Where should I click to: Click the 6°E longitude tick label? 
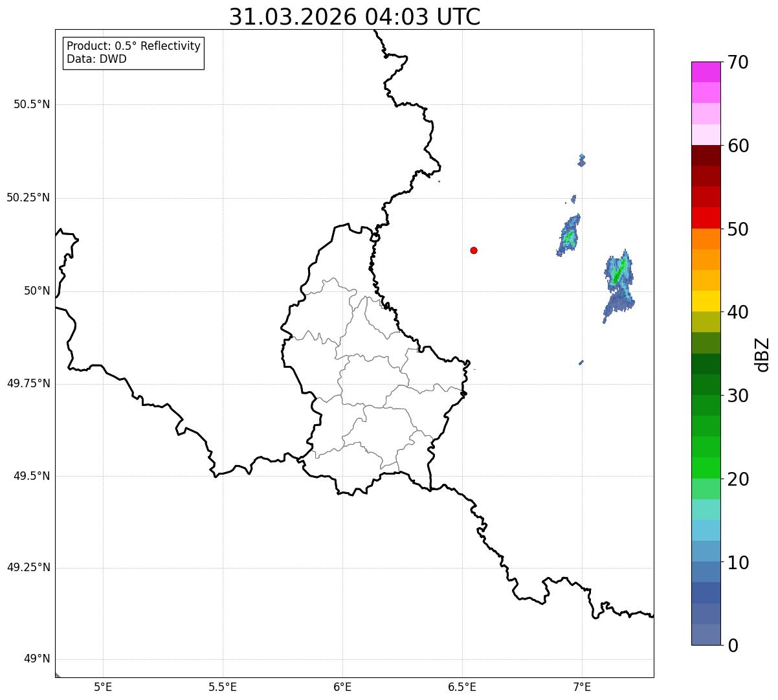(342, 686)
